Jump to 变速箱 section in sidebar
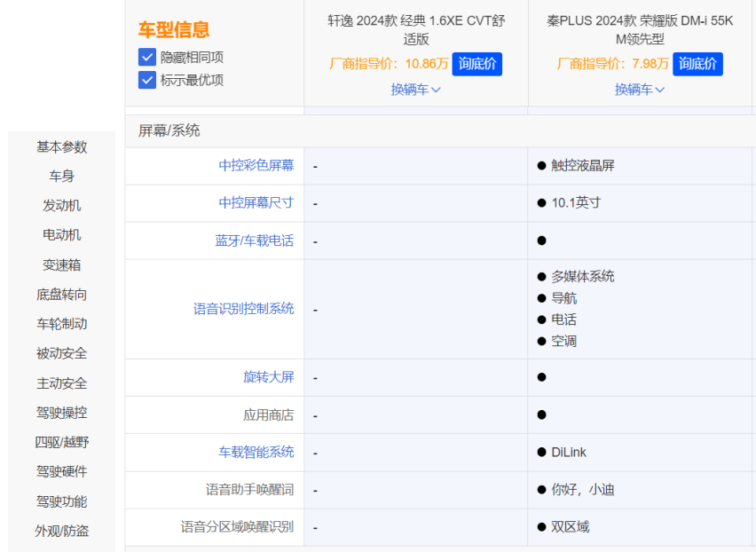Image resolution: width=756 pixels, height=552 pixels. coord(62,264)
